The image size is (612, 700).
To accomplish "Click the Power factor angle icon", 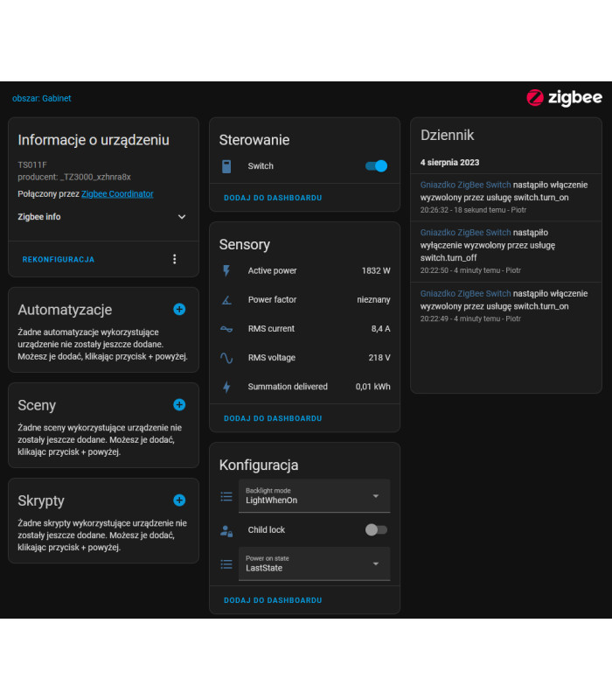I will (x=226, y=299).
